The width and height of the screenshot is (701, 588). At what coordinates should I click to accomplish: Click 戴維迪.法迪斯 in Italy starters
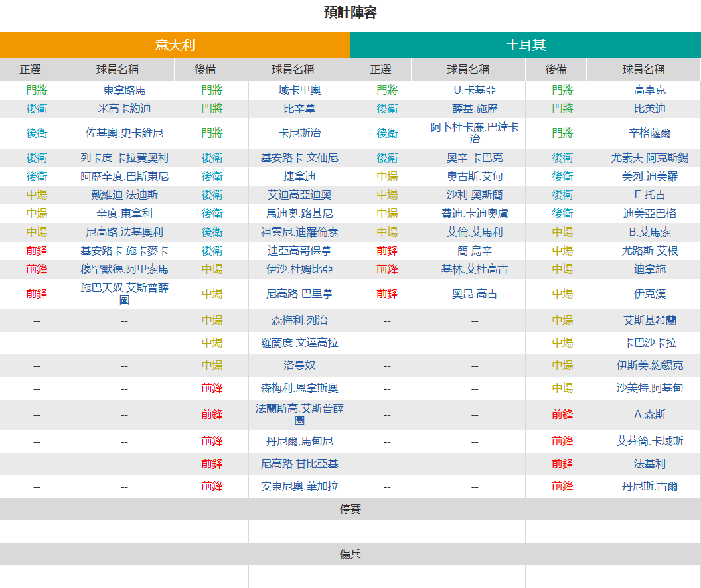[124, 195]
